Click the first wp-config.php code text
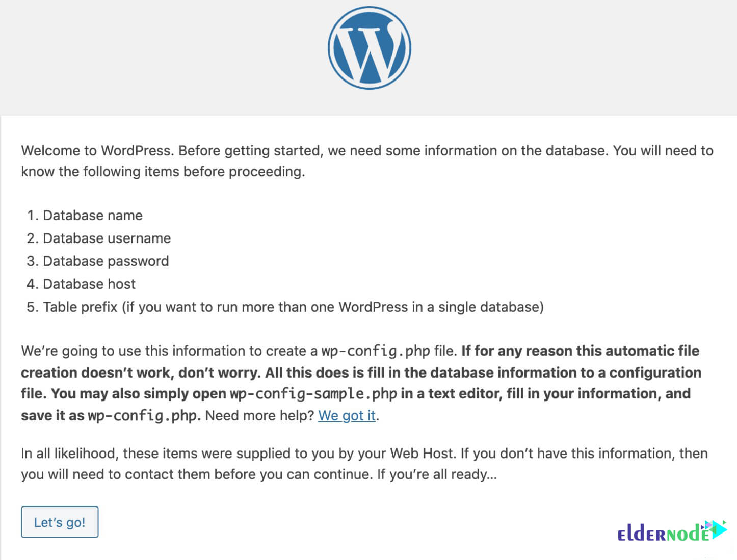Image resolution: width=737 pixels, height=560 pixels. coord(376,351)
